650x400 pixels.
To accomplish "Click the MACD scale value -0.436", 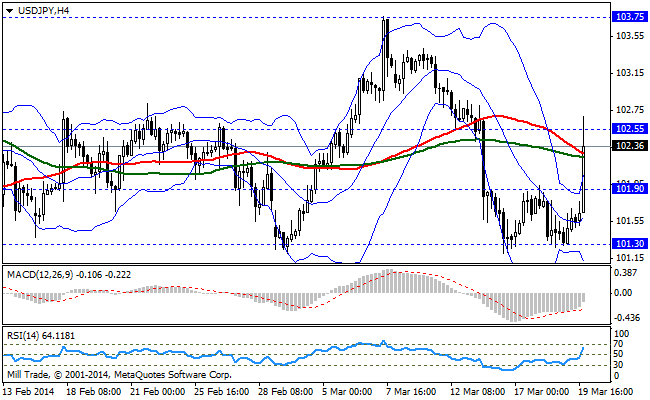I will (x=627, y=318).
